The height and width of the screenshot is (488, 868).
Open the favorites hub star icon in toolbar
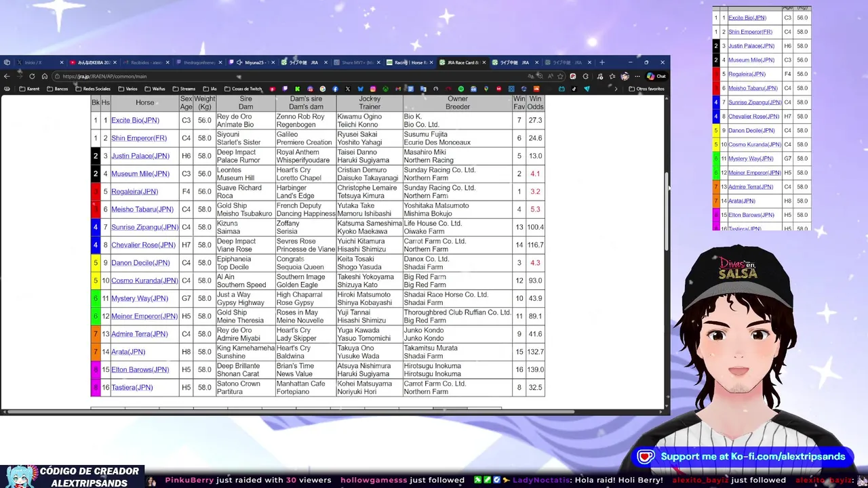click(x=612, y=76)
